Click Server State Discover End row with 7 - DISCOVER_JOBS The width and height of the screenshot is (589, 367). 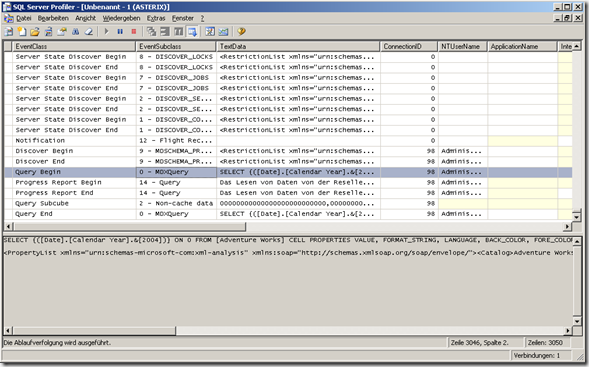point(288,88)
